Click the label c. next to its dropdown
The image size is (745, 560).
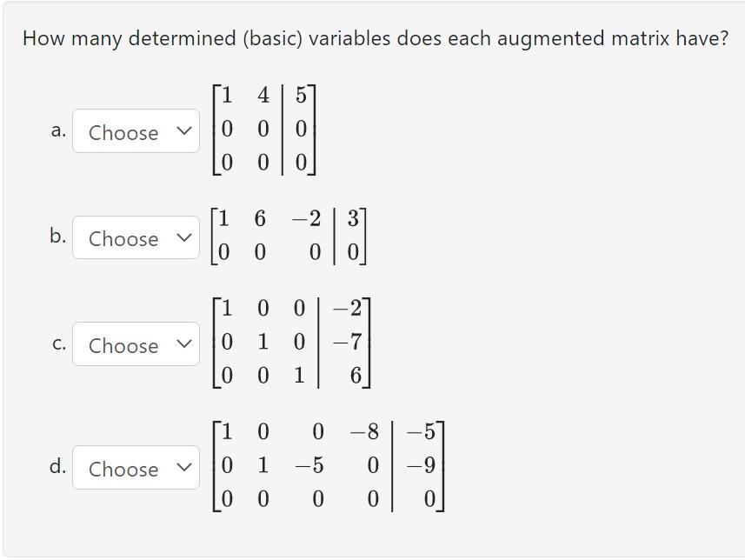[x=58, y=344]
